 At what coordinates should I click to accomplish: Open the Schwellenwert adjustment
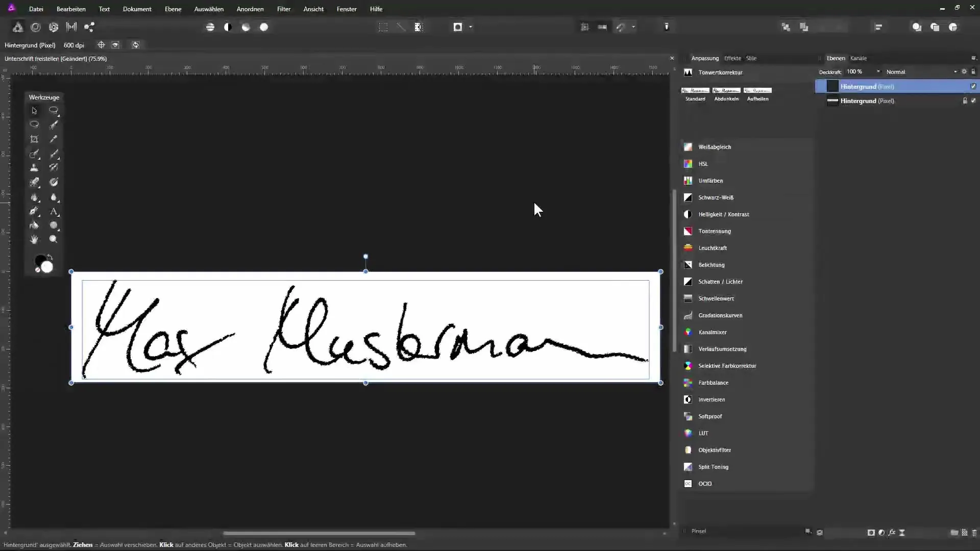(x=716, y=298)
